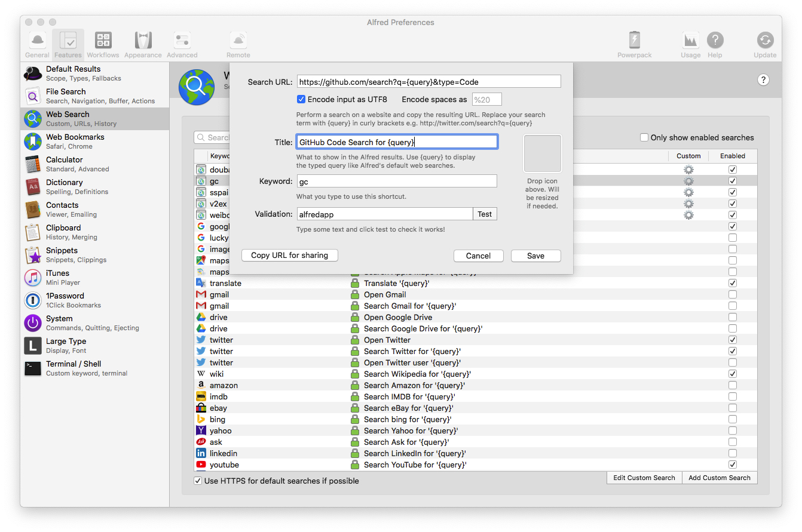Screen dimensions: 802x532
Task: Click the Title text field
Action: pyautogui.click(x=397, y=142)
